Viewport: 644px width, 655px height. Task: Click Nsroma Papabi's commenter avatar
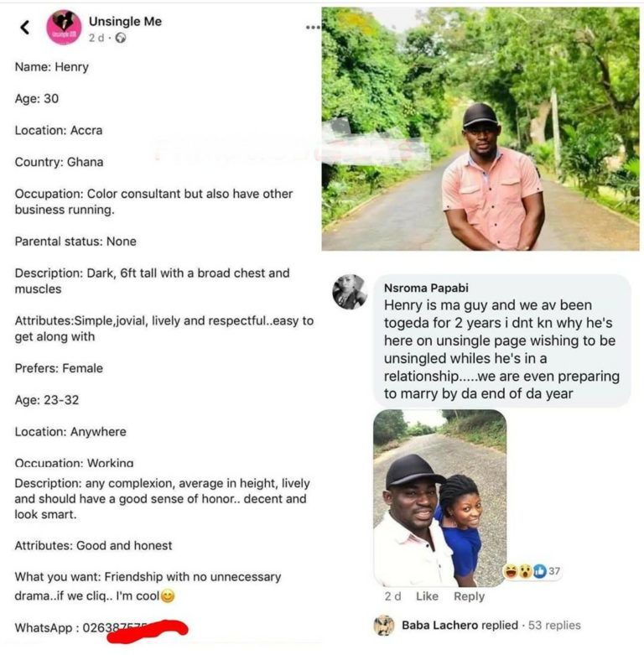tap(350, 292)
